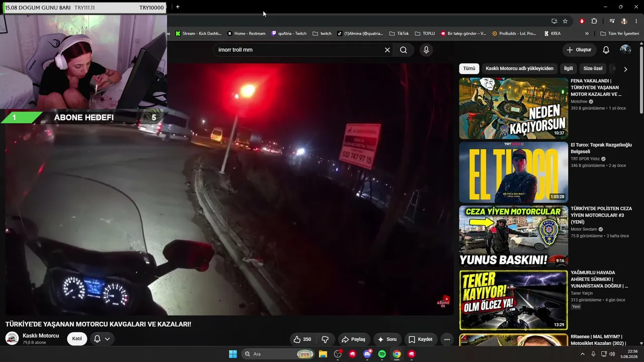Open the Home - Restream bookmark
The image size is (644, 362).
(247, 34)
